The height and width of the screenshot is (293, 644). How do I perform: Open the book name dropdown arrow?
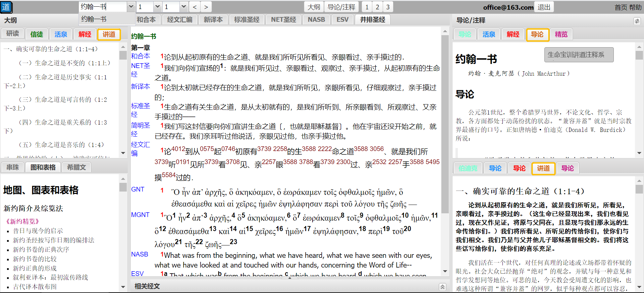pos(131,7)
